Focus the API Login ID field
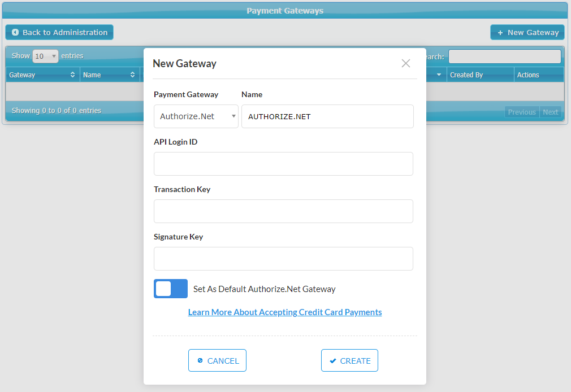This screenshot has width=571, height=392. pos(283,164)
